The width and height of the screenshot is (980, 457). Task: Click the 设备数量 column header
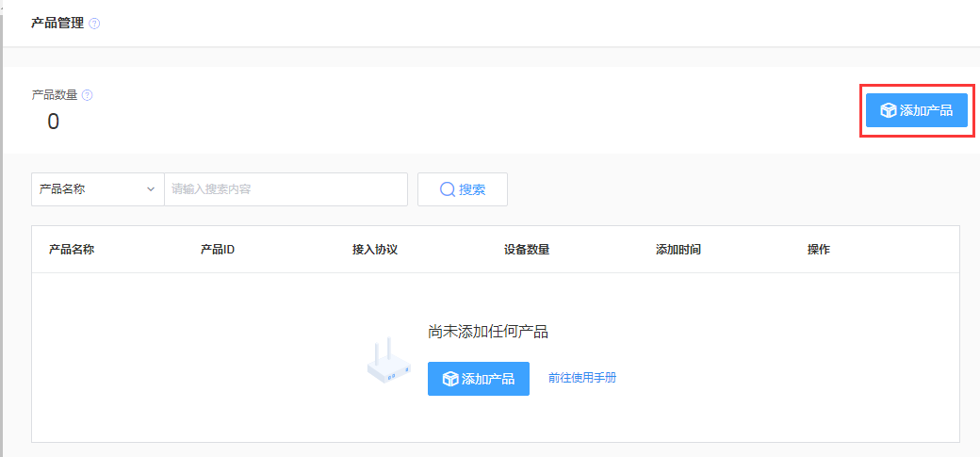pos(527,250)
